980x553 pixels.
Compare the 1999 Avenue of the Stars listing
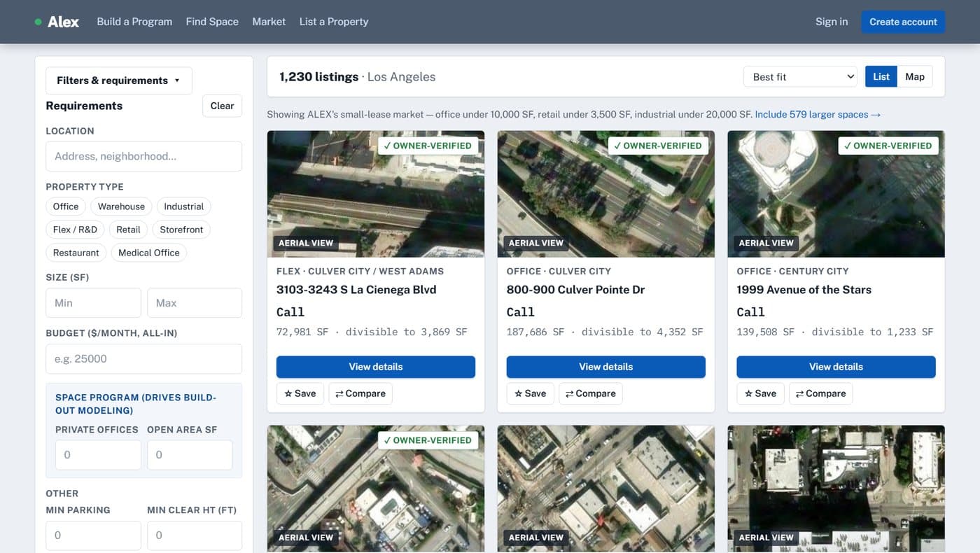(x=821, y=393)
